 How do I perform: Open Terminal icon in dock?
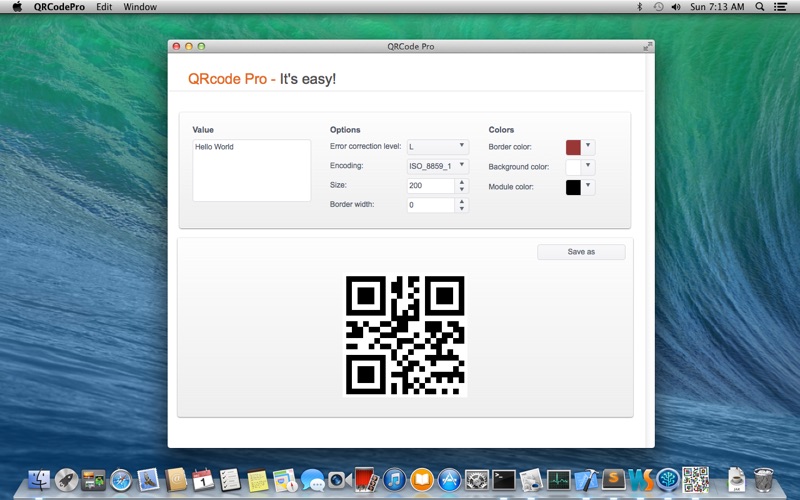(x=504, y=480)
